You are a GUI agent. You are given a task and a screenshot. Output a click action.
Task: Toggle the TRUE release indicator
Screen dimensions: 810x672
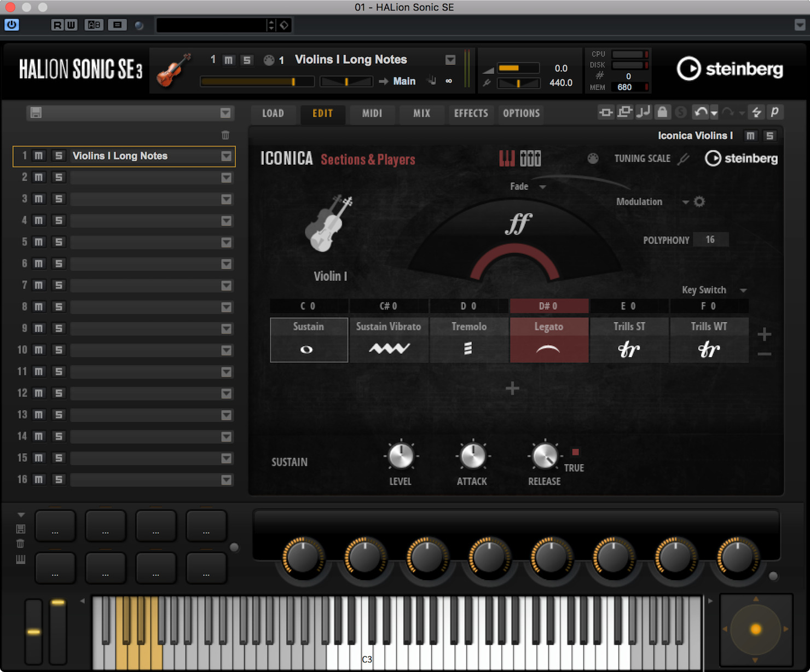(575, 452)
